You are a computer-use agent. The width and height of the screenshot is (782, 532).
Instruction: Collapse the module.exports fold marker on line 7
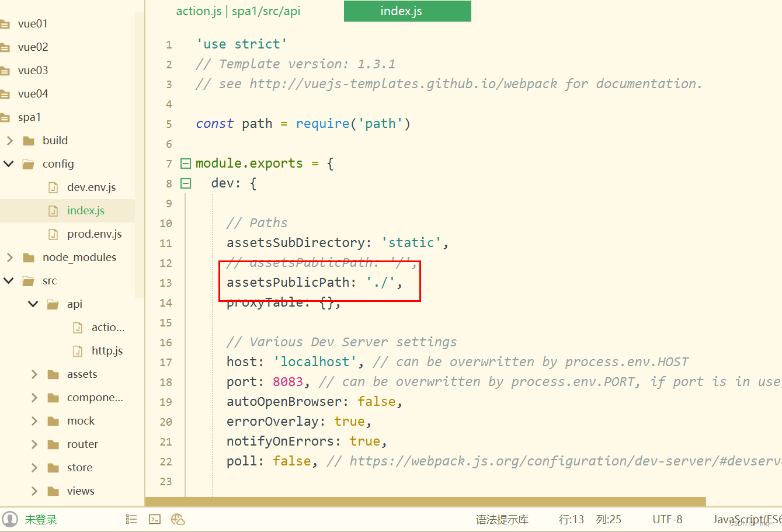point(186,164)
